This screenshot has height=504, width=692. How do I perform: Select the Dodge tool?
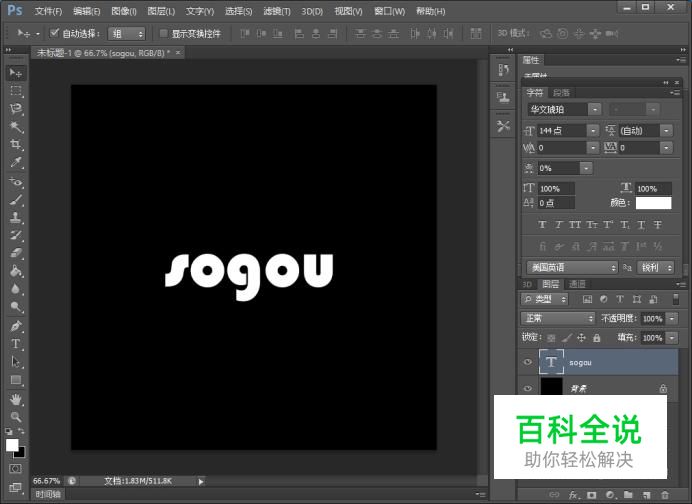pyautogui.click(x=16, y=306)
